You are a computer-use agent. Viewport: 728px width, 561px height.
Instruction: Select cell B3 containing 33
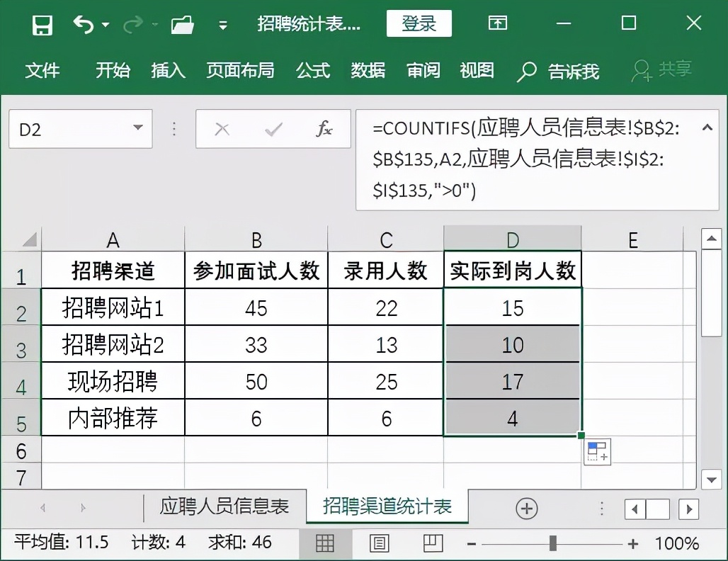tap(256, 344)
